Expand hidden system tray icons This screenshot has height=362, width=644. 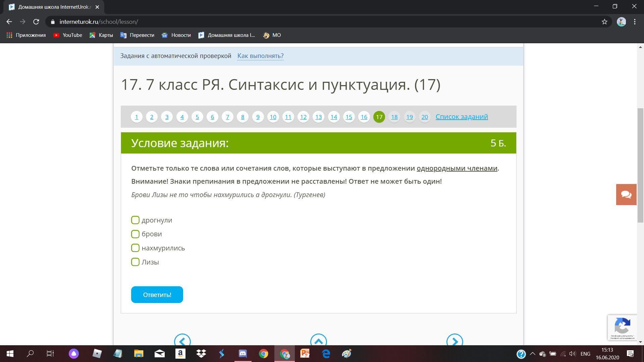coord(532,354)
